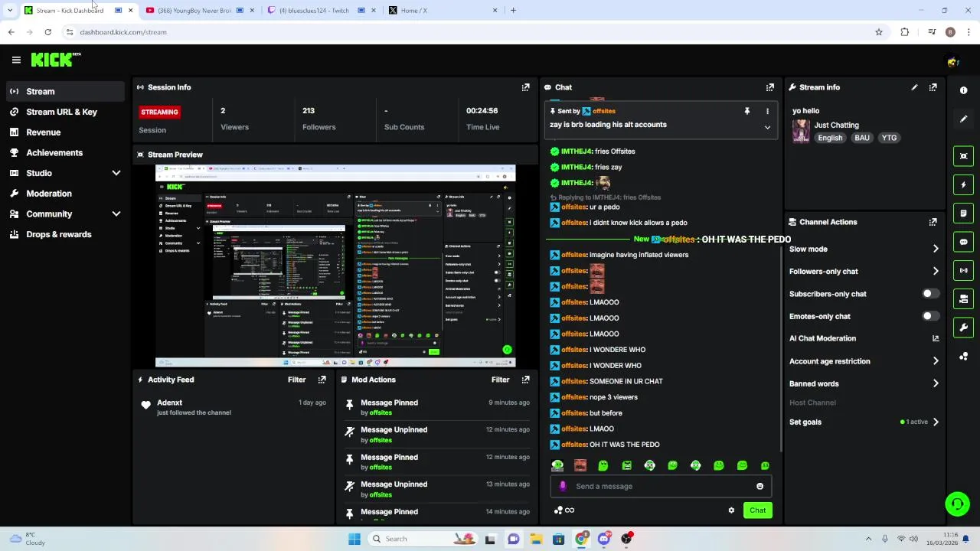Select Stream in the sidebar

point(65,91)
